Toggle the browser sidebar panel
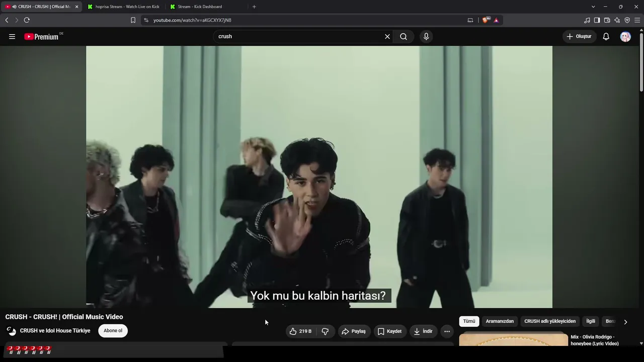The height and width of the screenshot is (362, 644). pyautogui.click(x=597, y=20)
